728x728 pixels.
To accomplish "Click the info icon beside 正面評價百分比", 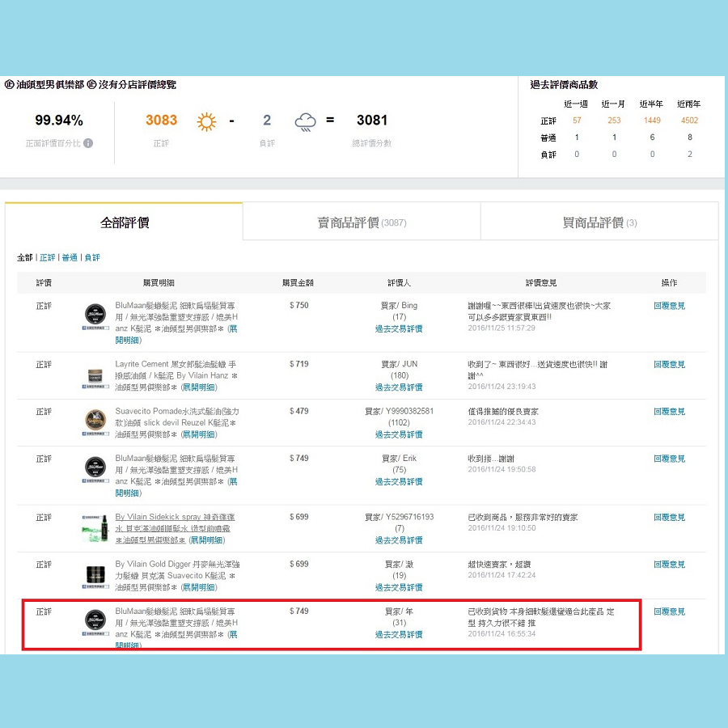I will point(88,143).
